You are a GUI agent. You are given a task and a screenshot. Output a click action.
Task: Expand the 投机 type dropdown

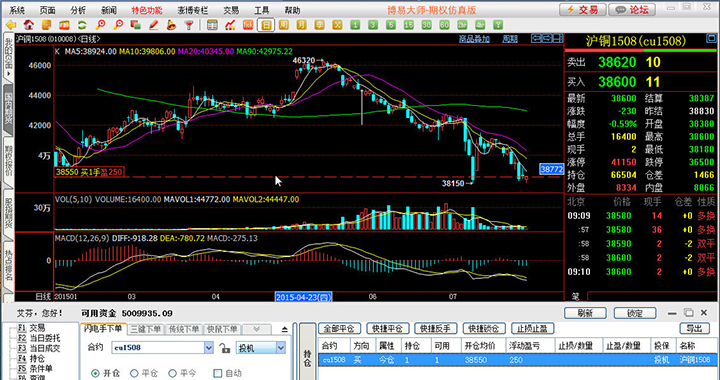(281, 348)
